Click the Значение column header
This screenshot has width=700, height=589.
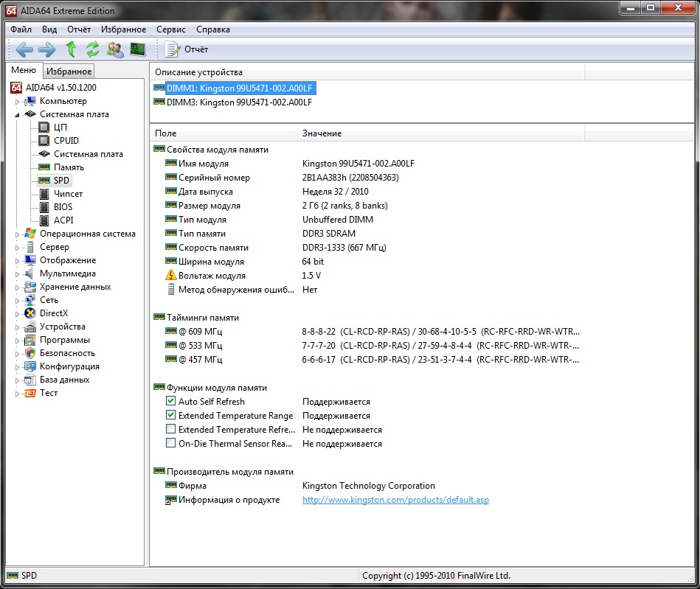441,133
